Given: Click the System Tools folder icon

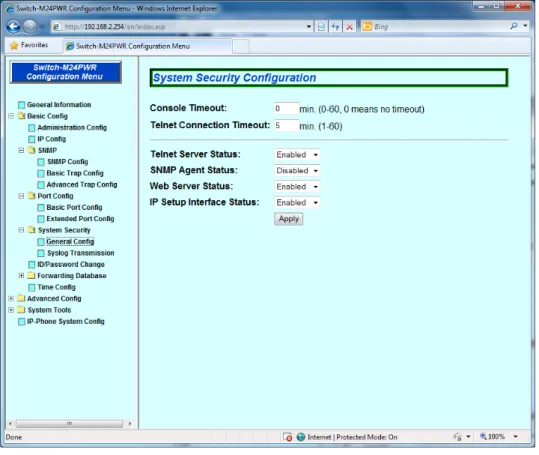Looking at the screenshot, I should click(21, 310).
